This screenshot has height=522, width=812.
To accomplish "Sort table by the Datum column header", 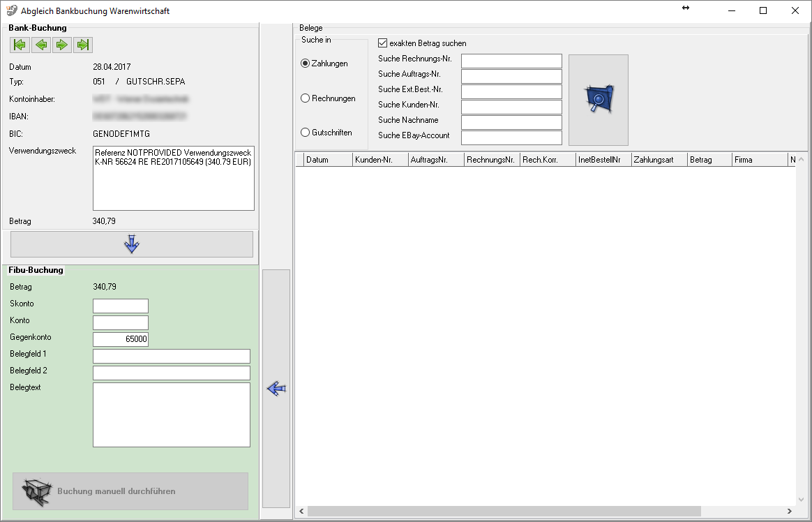I will tap(328, 160).
